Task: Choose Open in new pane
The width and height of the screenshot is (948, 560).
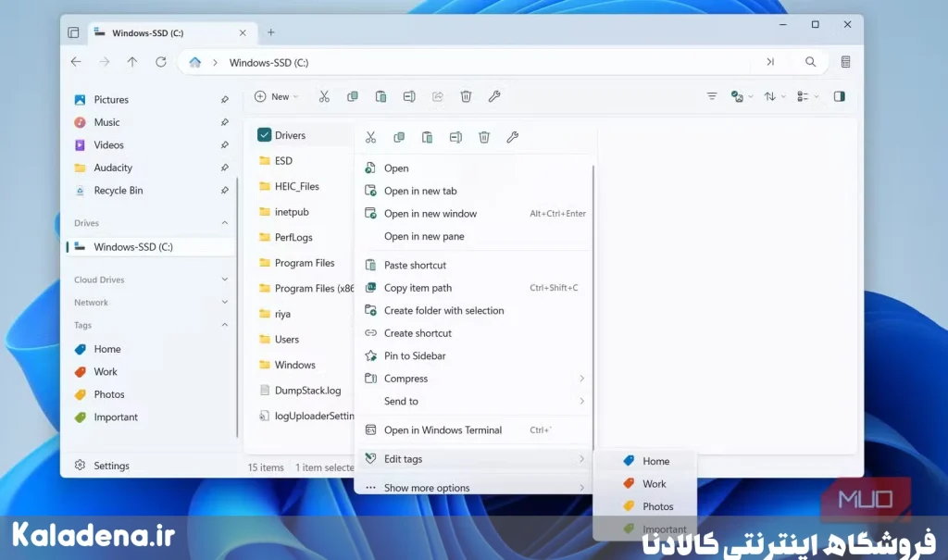Action: point(474,236)
